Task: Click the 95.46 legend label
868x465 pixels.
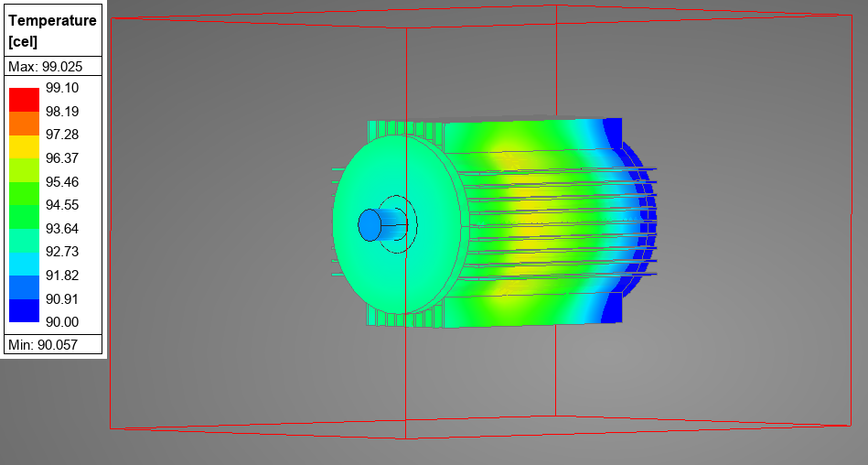Action: coord(62,182)
